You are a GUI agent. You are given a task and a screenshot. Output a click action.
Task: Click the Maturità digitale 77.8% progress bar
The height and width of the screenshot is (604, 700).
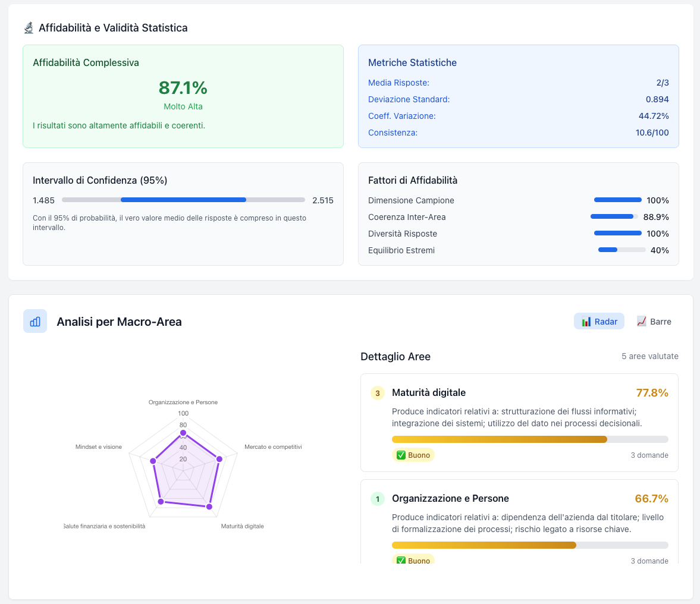pos(530,439)
